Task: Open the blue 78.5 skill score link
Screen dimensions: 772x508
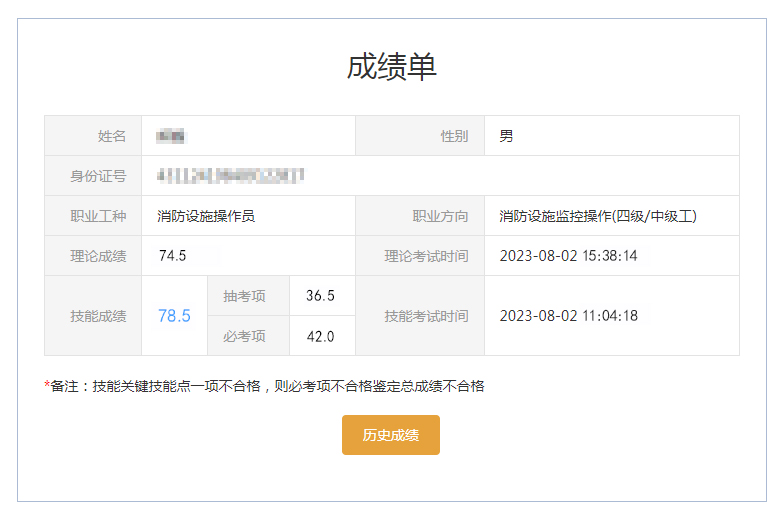Action: (x=174, y=316)
